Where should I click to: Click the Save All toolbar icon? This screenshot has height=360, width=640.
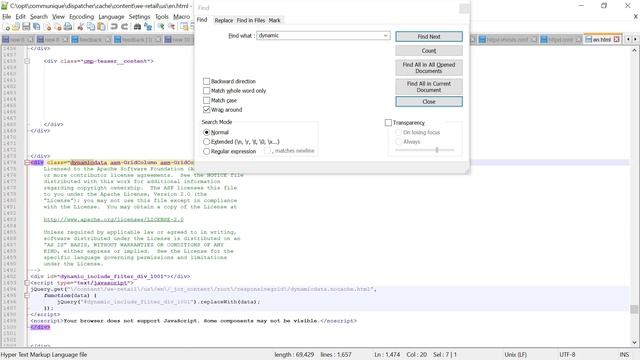[36, 27]
